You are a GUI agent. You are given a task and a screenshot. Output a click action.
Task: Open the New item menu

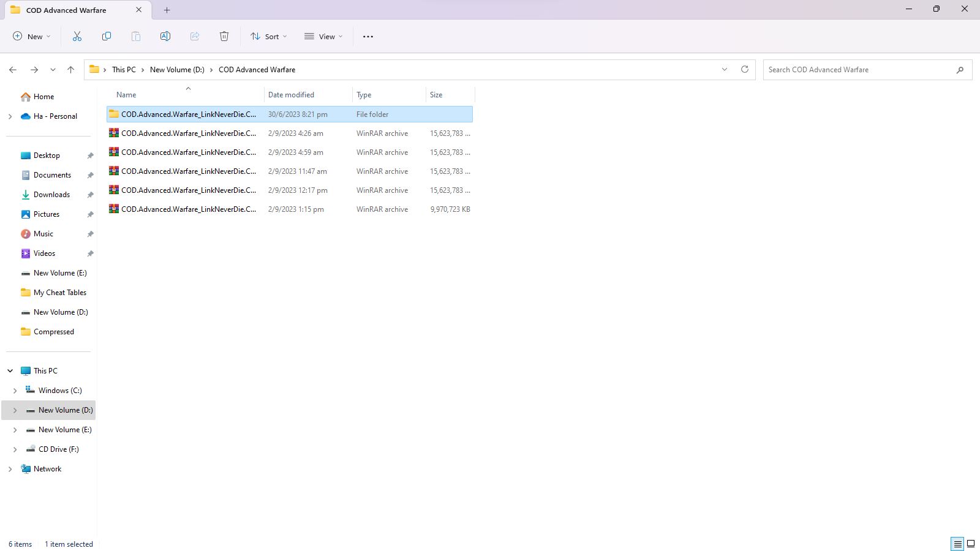[31, 36]
